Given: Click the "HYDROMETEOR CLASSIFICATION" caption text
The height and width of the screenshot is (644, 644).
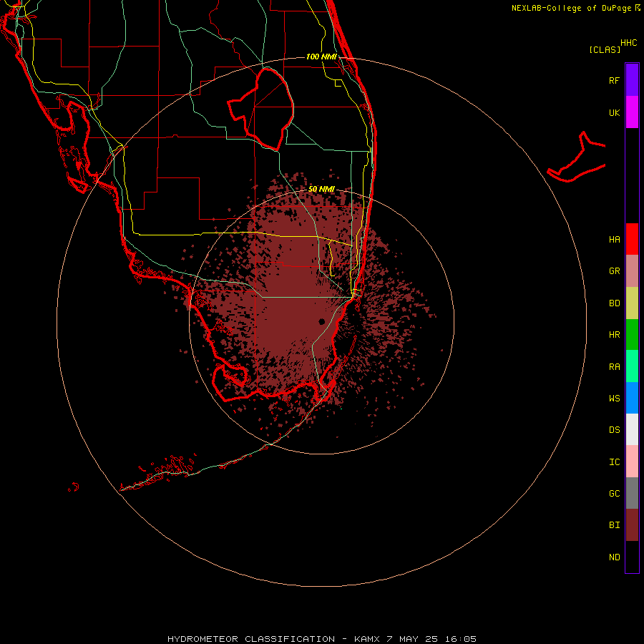Looking at the screenshot, I should [251, 639].
